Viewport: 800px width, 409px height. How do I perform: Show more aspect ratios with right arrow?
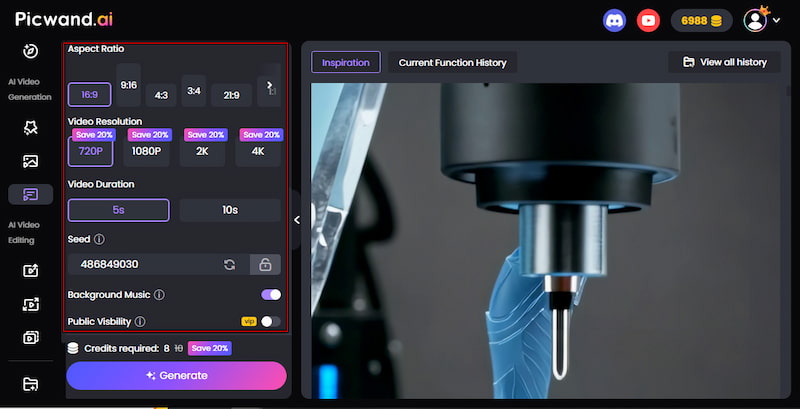tap(269, 85)
